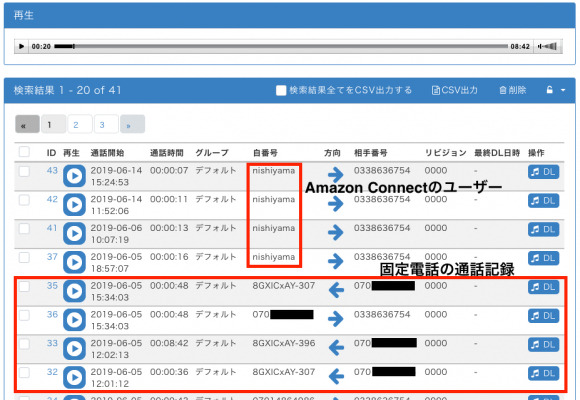Enable export all search results to CSV

pyautogui.click(x=281, y=90)
